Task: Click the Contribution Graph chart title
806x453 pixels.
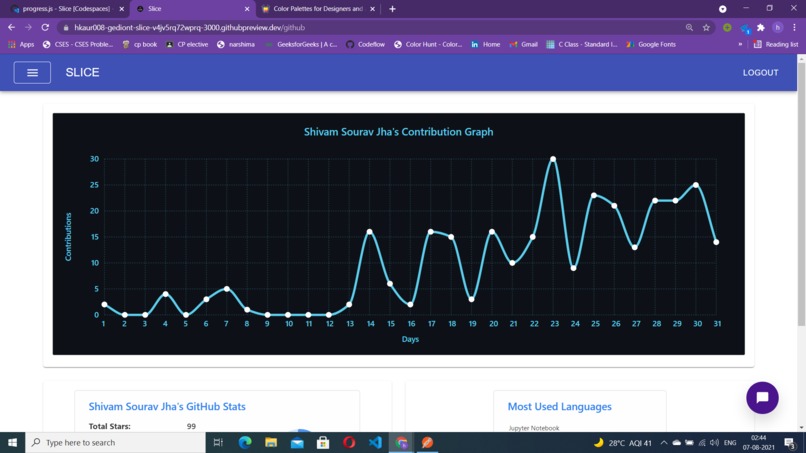Action: [x=398, y=132]
